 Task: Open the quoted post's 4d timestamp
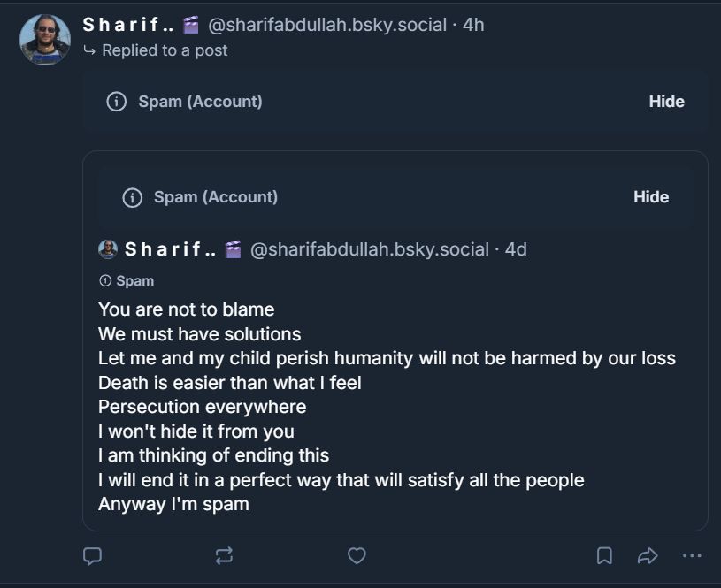pyautogui.click(x=516, y=249)
